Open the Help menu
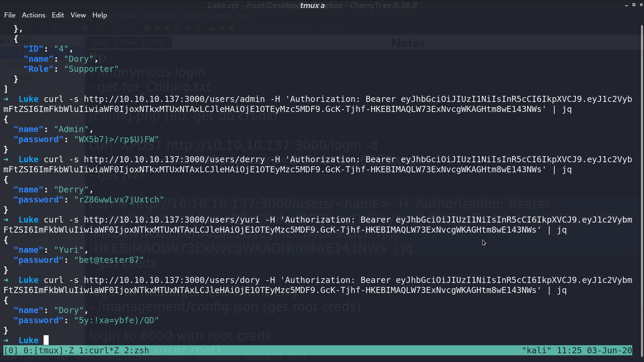Screen dimensions: 644x362 [x=100, y=15]
